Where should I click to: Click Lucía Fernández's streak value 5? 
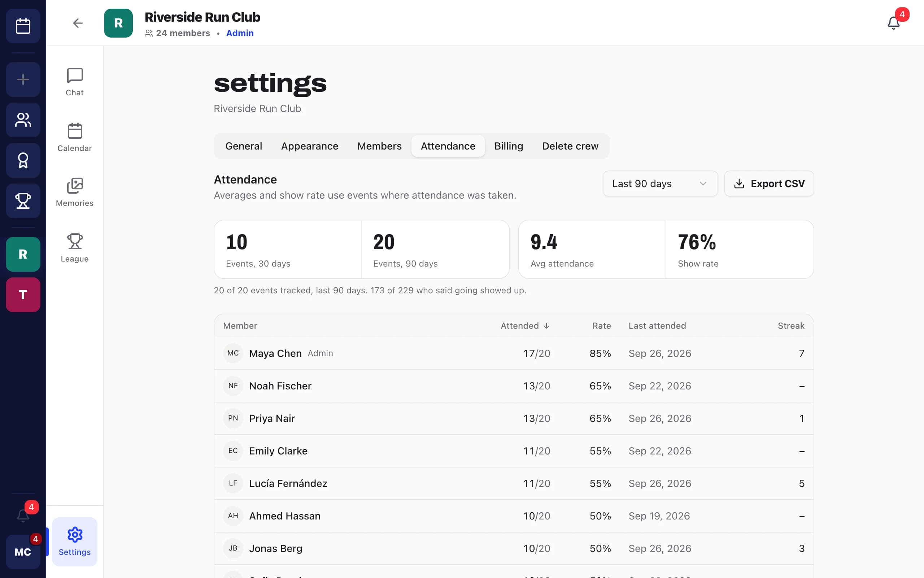(x=801, y=483)
